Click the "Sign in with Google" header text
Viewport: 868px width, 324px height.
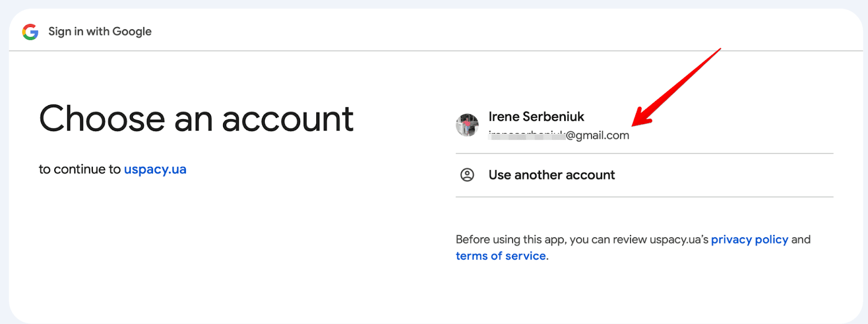[x=100, y=32]
